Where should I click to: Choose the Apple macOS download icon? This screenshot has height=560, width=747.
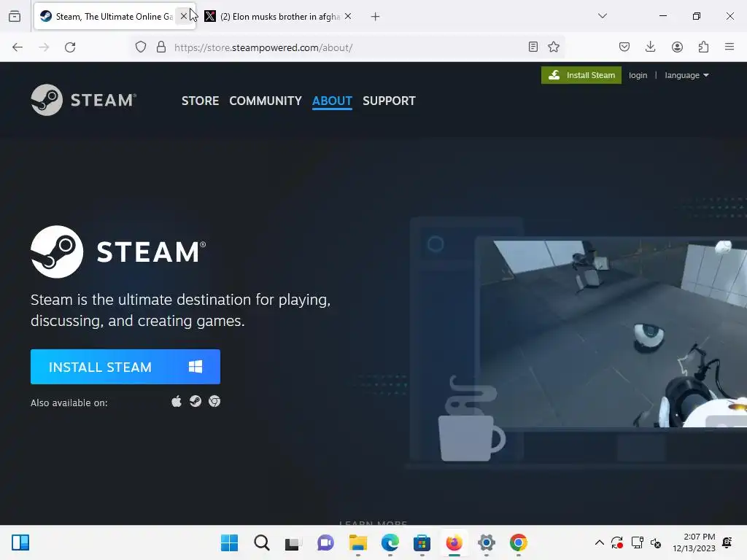pyautogui.click(x=177, y=402)
